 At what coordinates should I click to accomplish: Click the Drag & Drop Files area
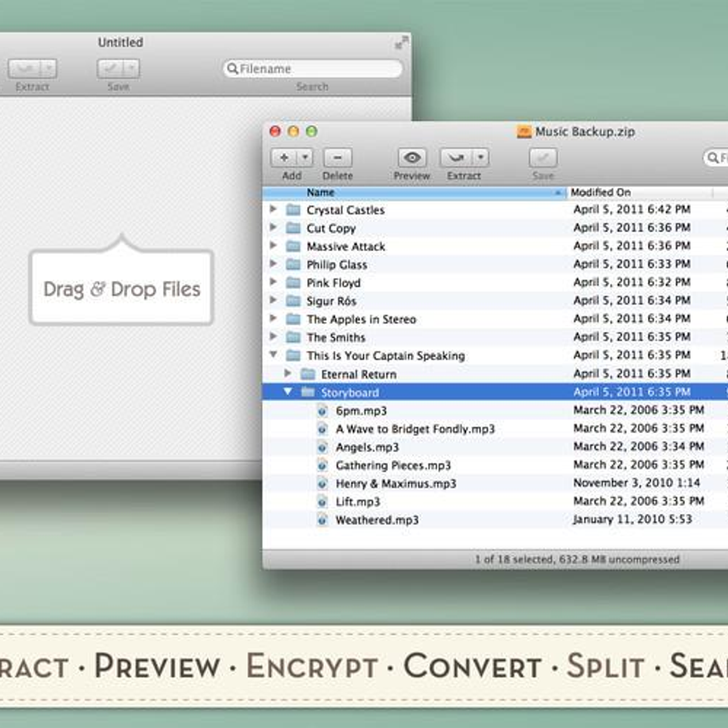pyautogui.click(x=121, y=289)
